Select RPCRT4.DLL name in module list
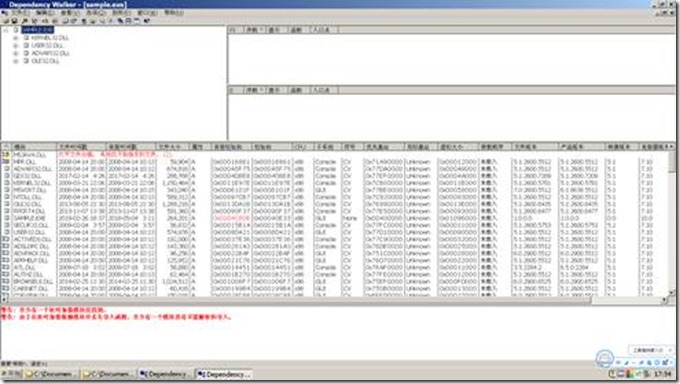The height and width of the screenshot is (384, 680). (x=29, y=211)
